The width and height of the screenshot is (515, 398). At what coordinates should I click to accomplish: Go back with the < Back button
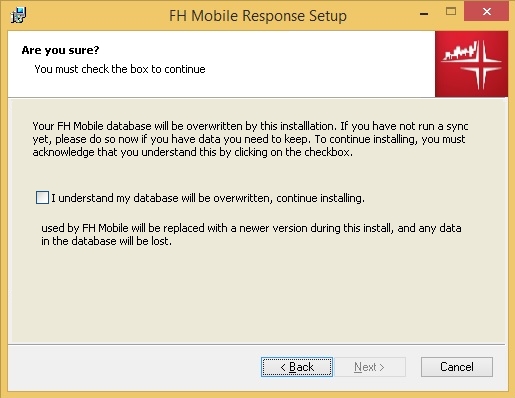coord(297,367)
